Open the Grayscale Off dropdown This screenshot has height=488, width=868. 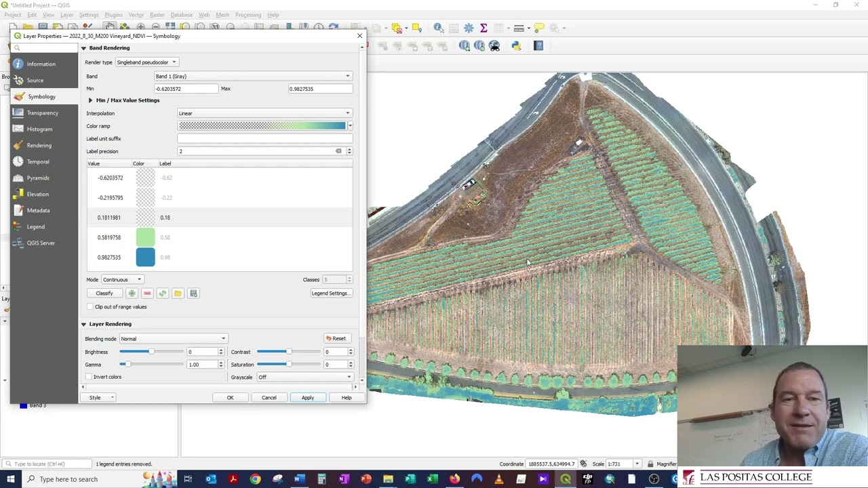(x=304, y=377)
